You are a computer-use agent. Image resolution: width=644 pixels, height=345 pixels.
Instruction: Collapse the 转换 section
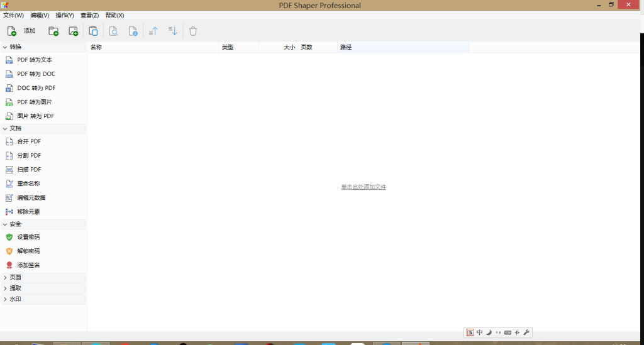5,47
